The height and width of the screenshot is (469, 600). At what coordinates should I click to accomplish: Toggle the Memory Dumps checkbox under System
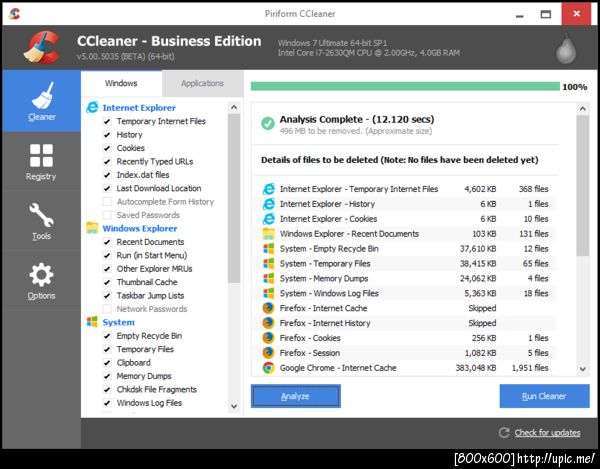[x=107, y=376]
